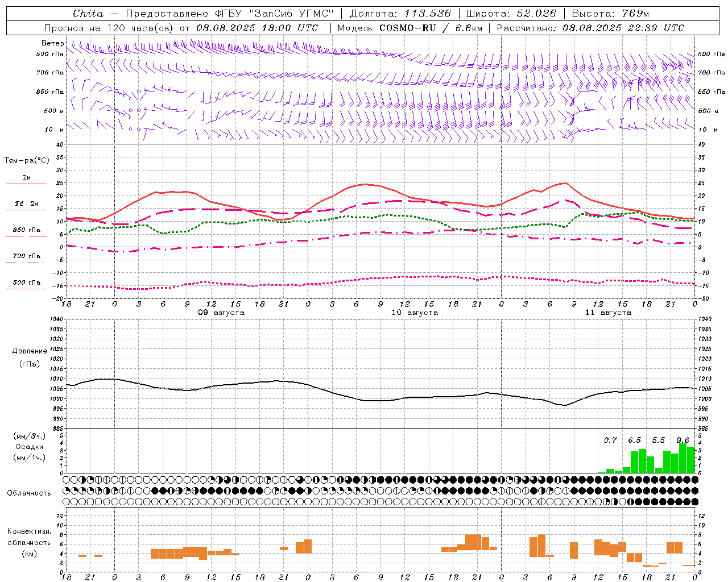Select the Рассчитано 08.08.2025 22:39 UTC timestamp
This screenshot has width=728, height=582.
pyautogui.click(x=590, y=27)
